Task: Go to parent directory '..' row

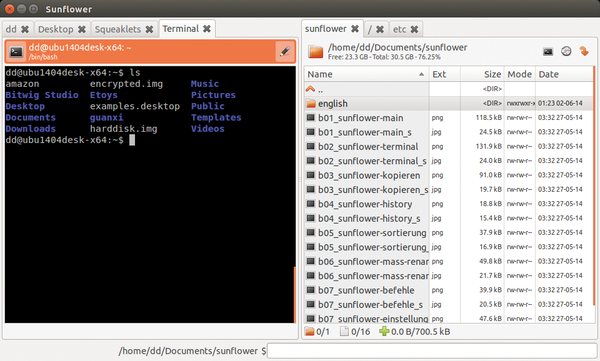Action: (x=448, y=89)
